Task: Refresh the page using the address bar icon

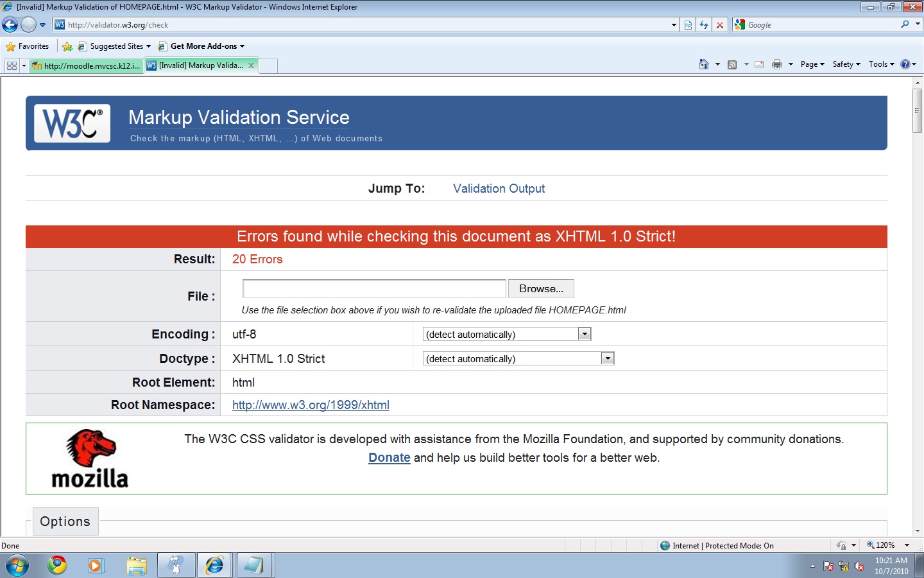Action: [704, 25]
